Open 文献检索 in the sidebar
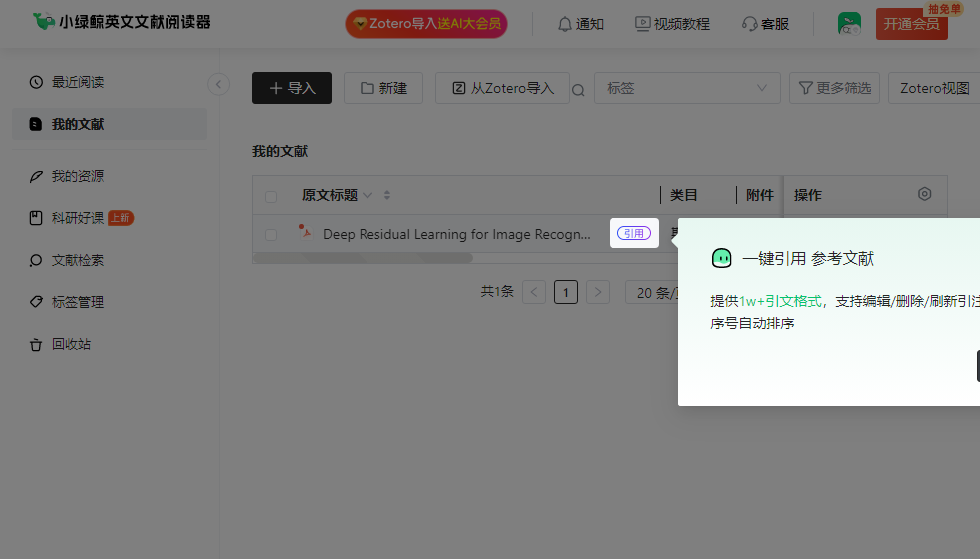The width and height of the screenshot is (980, 559). click(110, 260)
